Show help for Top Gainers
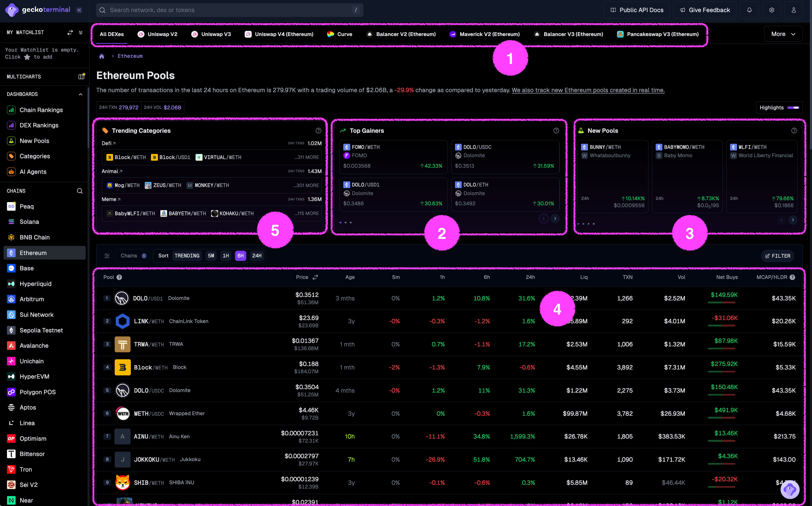Image resolution: width=812 pixels, height=506 pixels. 556,131
